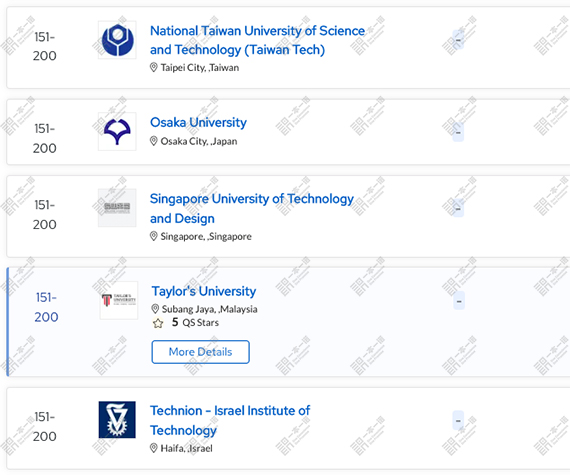Click the QS Stars star icon
Image resolution: width=570 pixels, height=475 pixels.
[158, 323]
